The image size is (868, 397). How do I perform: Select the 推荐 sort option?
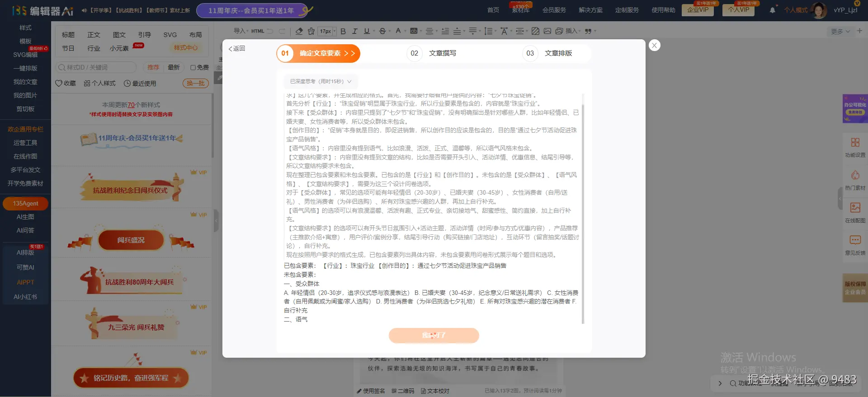(x=153, y=67)
